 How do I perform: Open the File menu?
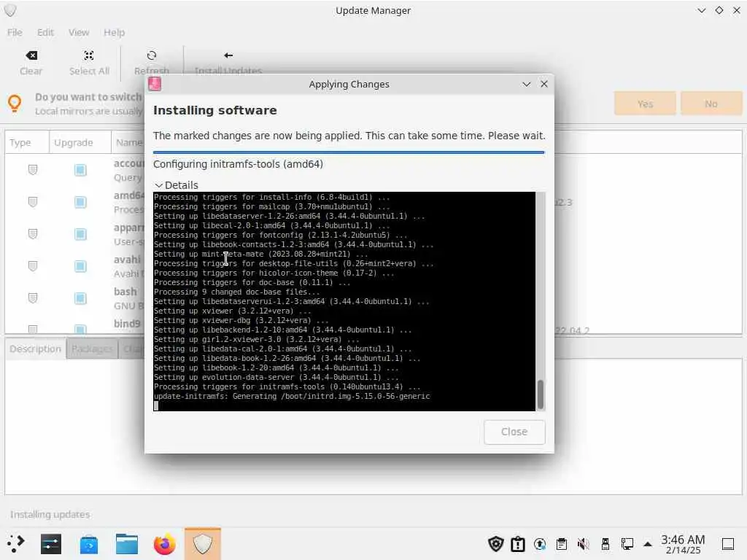point(15,32)
